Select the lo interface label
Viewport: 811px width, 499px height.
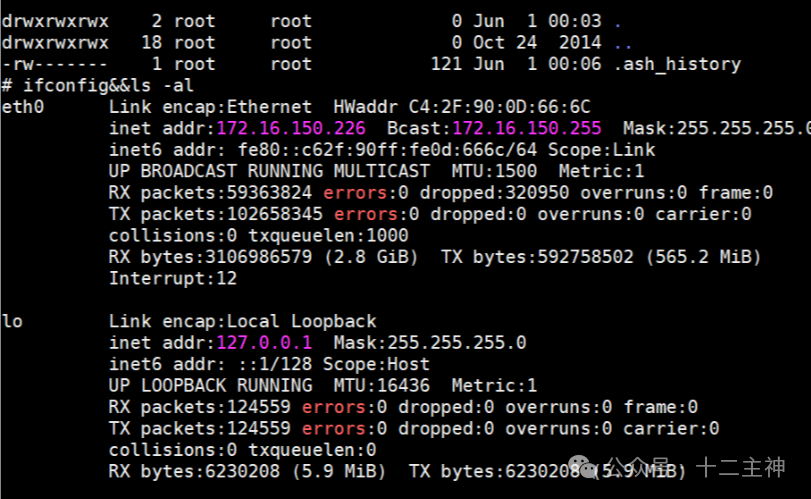point(12,321)
